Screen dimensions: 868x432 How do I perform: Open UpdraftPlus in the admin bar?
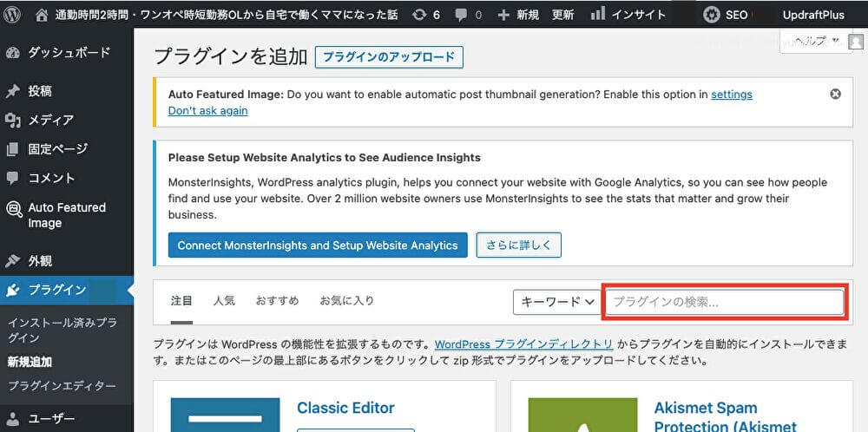coord(814,15)
